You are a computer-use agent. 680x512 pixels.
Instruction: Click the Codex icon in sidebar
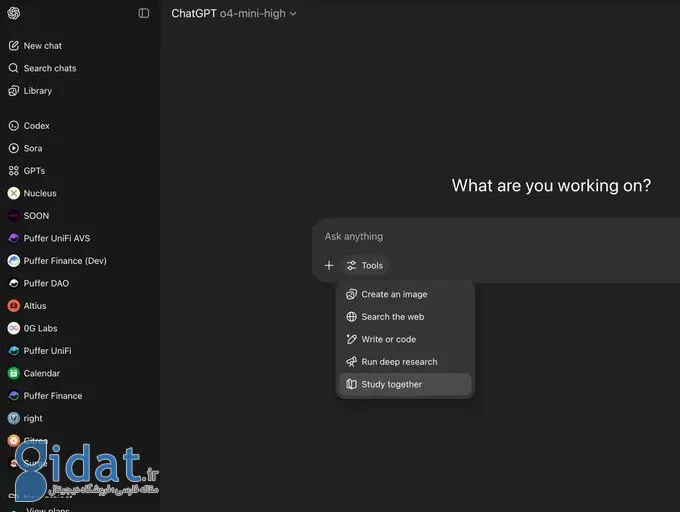13,126
